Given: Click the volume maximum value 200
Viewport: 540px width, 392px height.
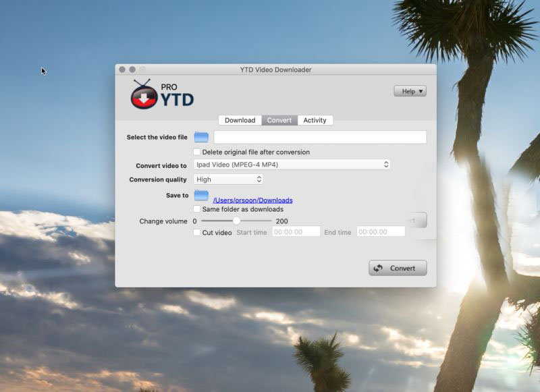Looking at the screenshot, I should 281,221.
